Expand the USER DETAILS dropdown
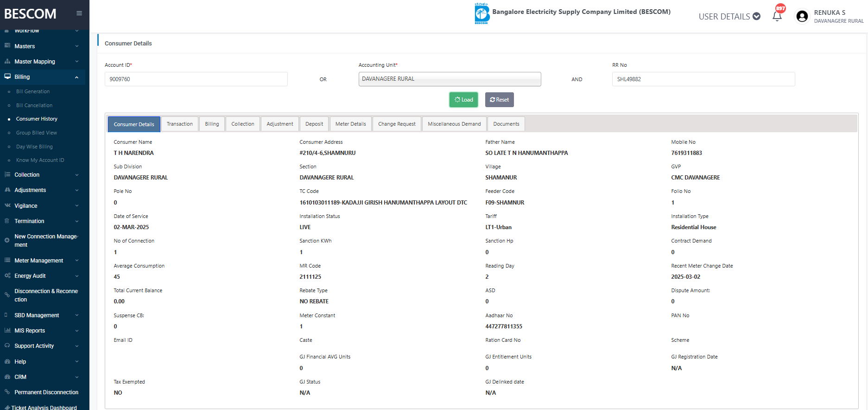Viewport: 868px width, 410px height. point(729,17)
